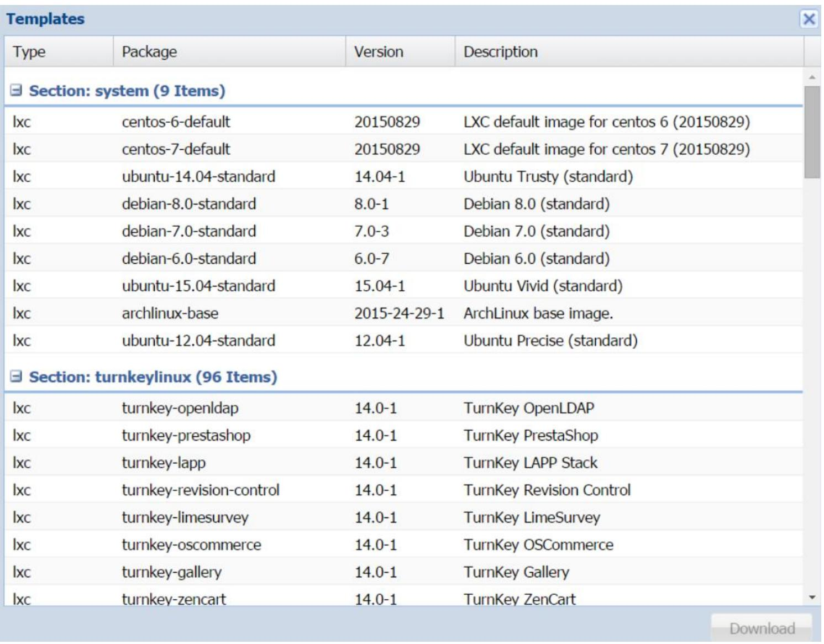Click LXC default image for centos 7 description
This screenshot has height=644, width=824.
(x=606, y=149)
